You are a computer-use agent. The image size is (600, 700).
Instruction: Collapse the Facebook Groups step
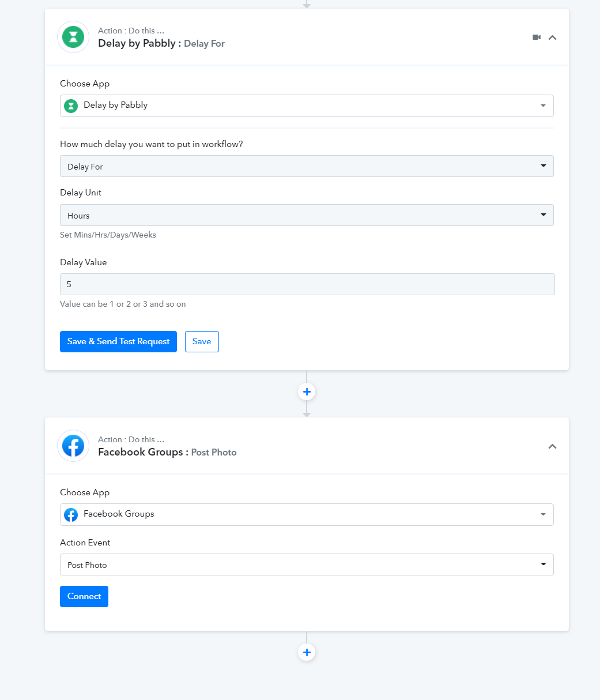pos(552,446)
